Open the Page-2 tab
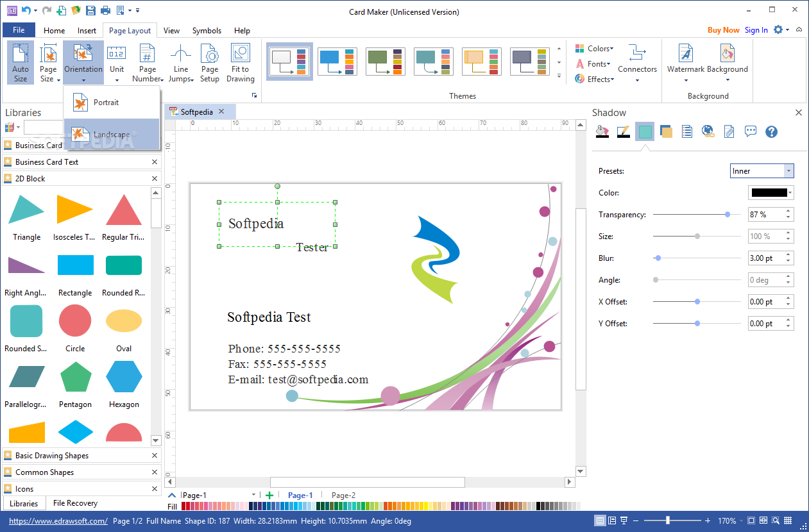The width and height of the screenshot is (809, 532). pyautogui.click(x=343, y=495)
